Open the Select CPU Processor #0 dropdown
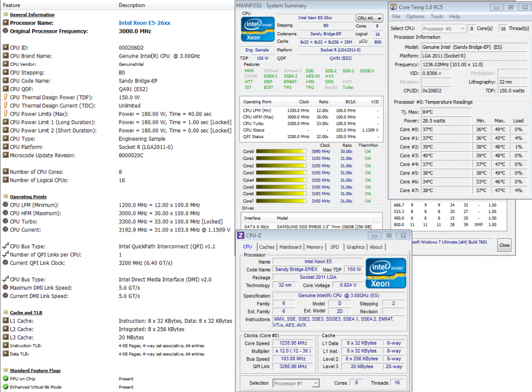 click(x=444, y=29)
